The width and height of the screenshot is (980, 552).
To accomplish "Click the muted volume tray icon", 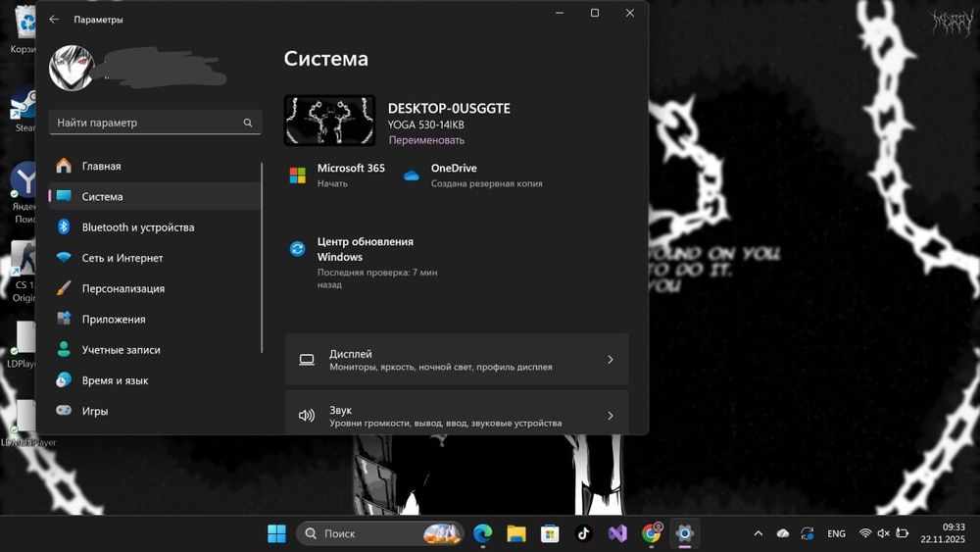I will 884,533.
